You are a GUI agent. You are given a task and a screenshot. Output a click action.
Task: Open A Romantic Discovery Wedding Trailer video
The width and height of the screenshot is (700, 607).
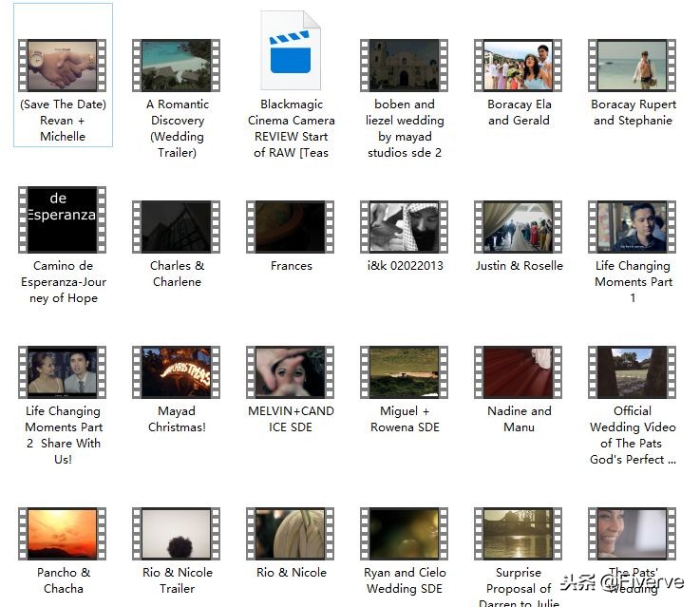pos(177,66)
